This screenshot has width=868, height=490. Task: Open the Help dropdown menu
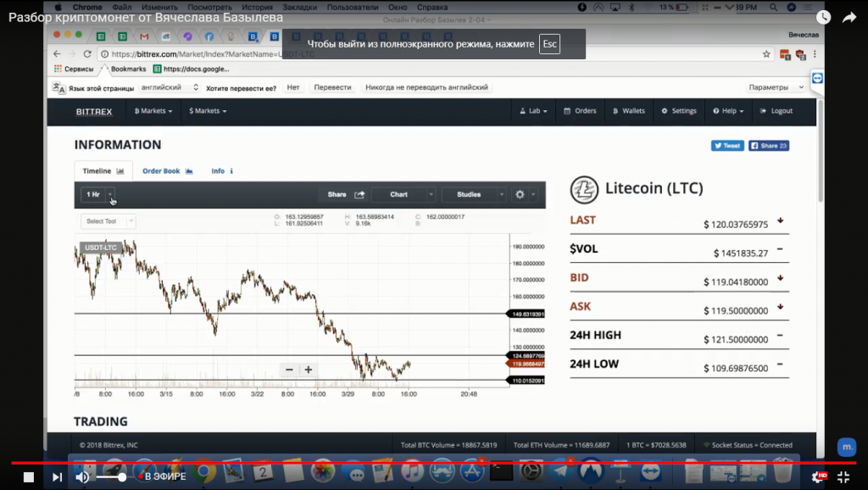coord(728,111)
